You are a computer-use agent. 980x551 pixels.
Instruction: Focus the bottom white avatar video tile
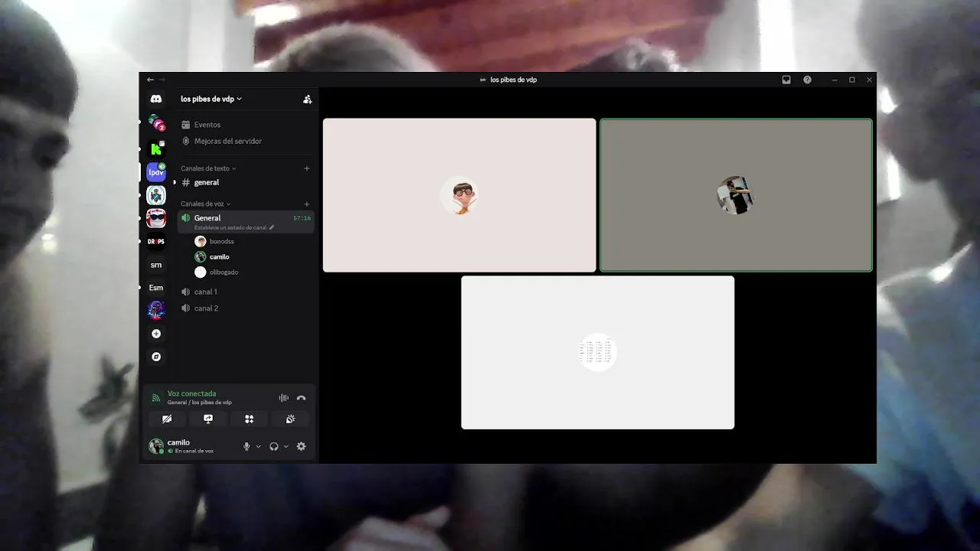point(597,352)
